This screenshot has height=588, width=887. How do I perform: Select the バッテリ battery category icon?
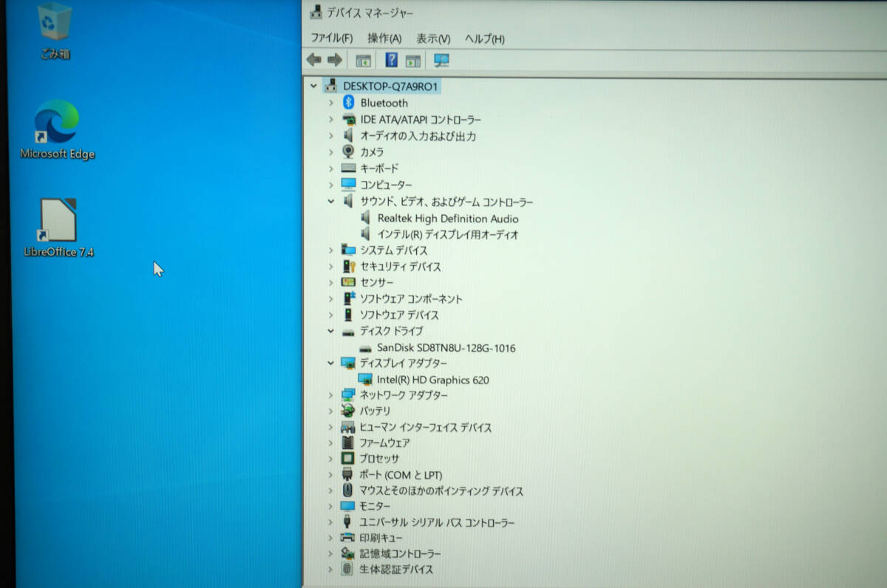pos(348,411)
